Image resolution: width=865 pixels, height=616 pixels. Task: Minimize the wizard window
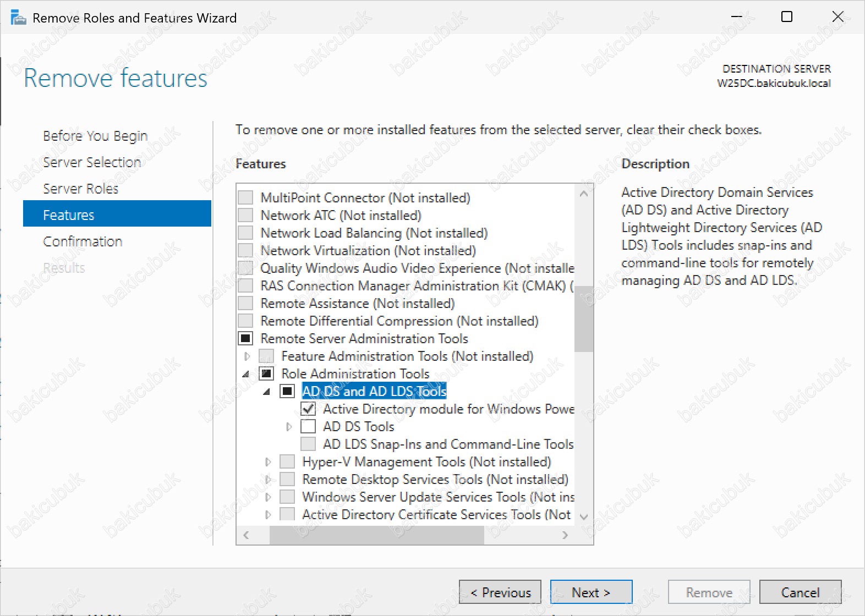pos(736,16)
